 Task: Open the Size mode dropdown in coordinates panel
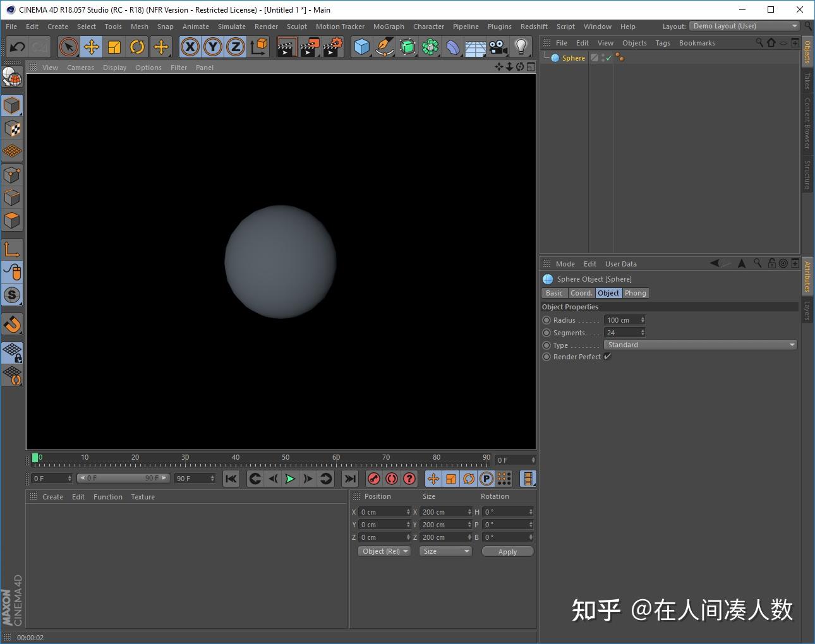[x=445, y=551]
